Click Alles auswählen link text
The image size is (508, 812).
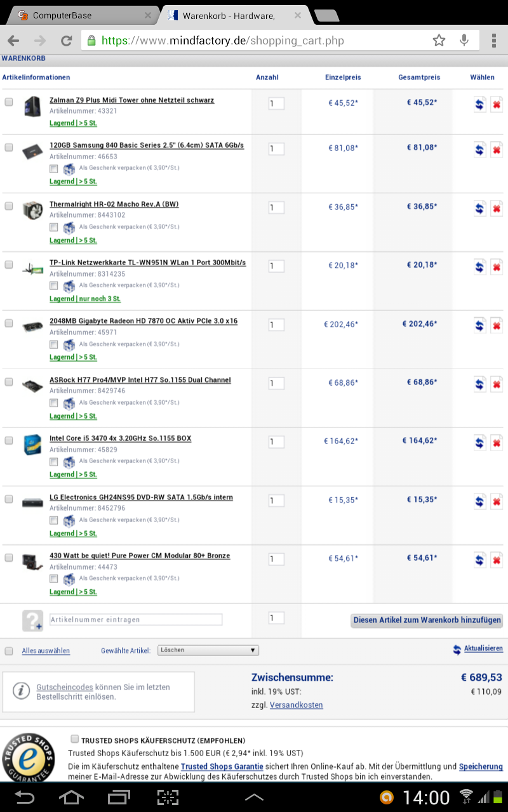[46, 651]
